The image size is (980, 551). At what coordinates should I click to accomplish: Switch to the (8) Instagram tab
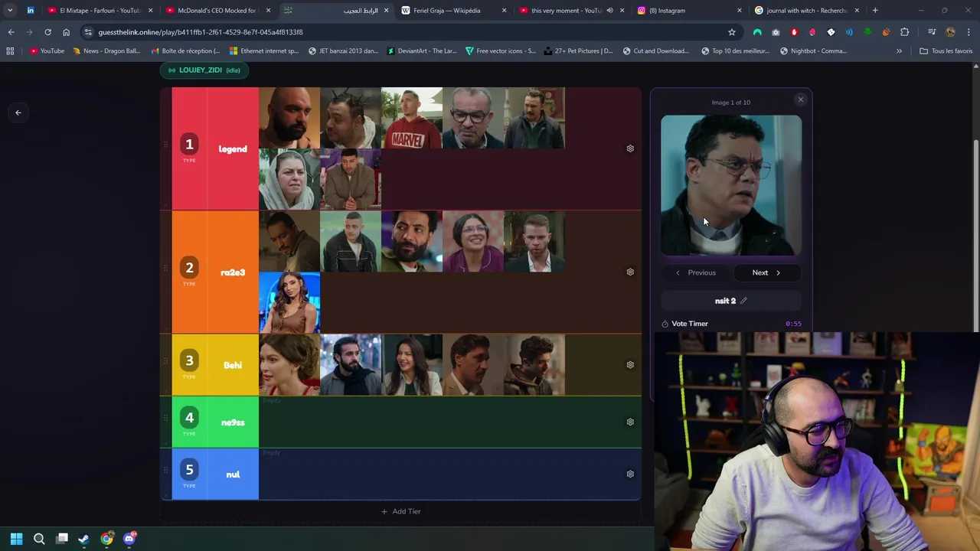click(x=689, y=11)
